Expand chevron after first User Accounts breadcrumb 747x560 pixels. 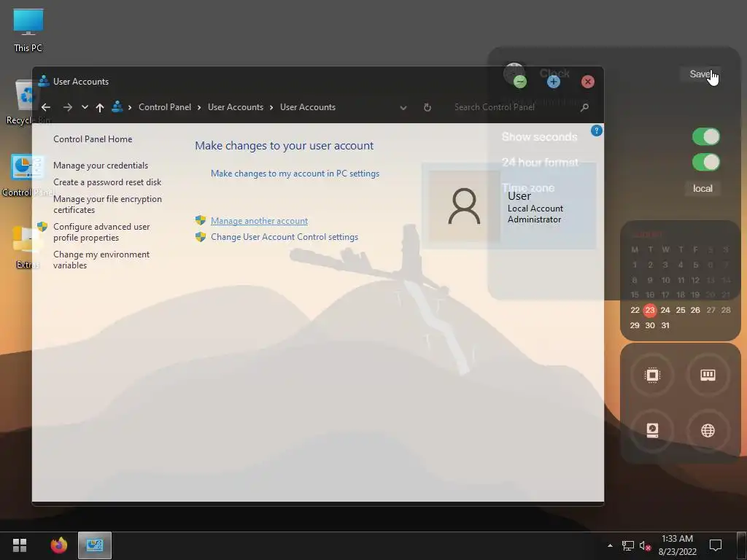(271, 108)
